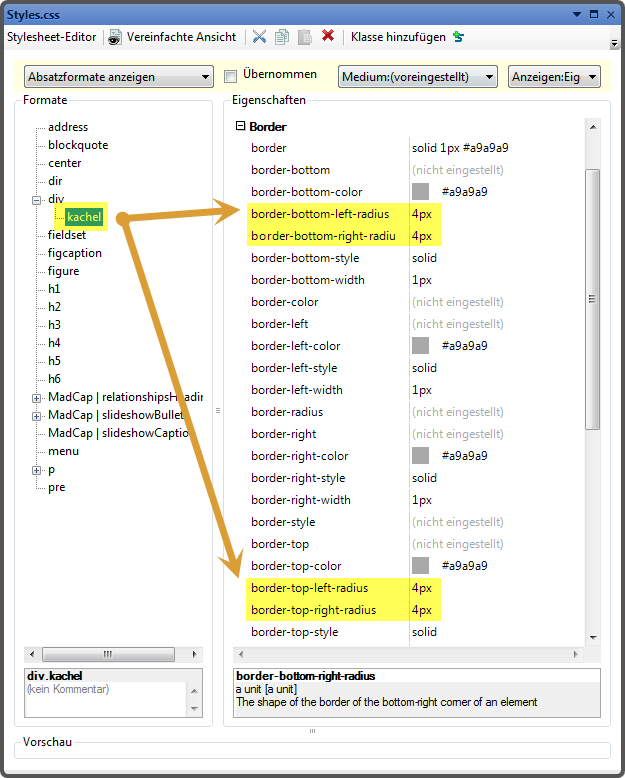Click the pin icon in title bar
This screenshot has width=625, height=778.
[577, 14]
